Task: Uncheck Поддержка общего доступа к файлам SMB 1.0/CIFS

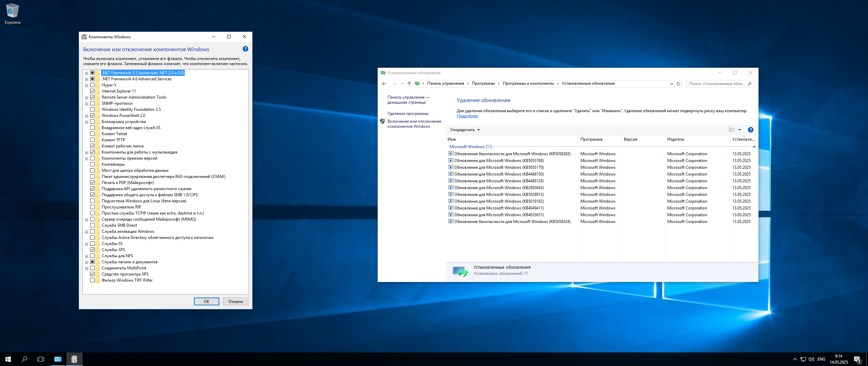Action: (x=92, y=195)
